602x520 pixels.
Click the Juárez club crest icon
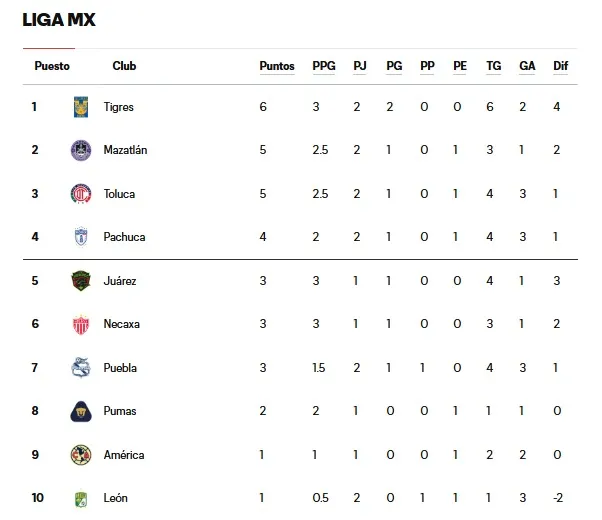[x=81, y=281]
